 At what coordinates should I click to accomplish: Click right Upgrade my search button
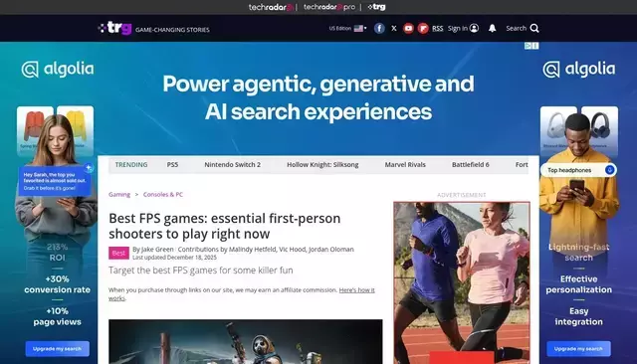click(x=578, y=349)
